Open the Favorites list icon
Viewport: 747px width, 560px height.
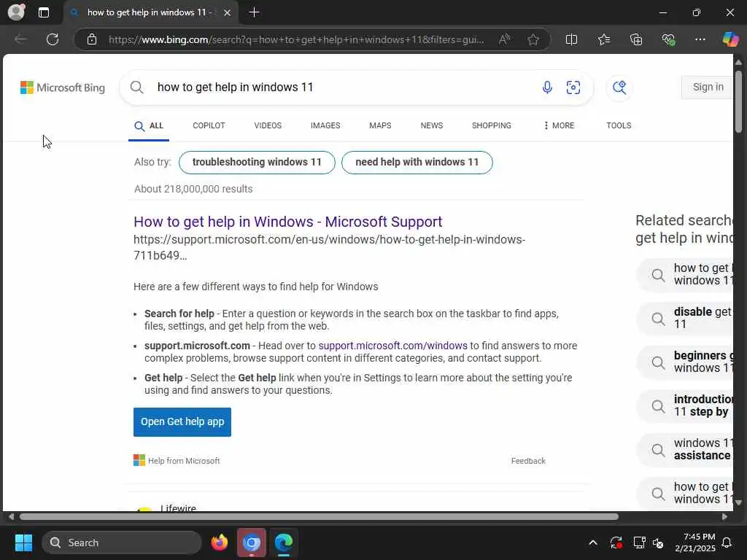coord(603,39)
